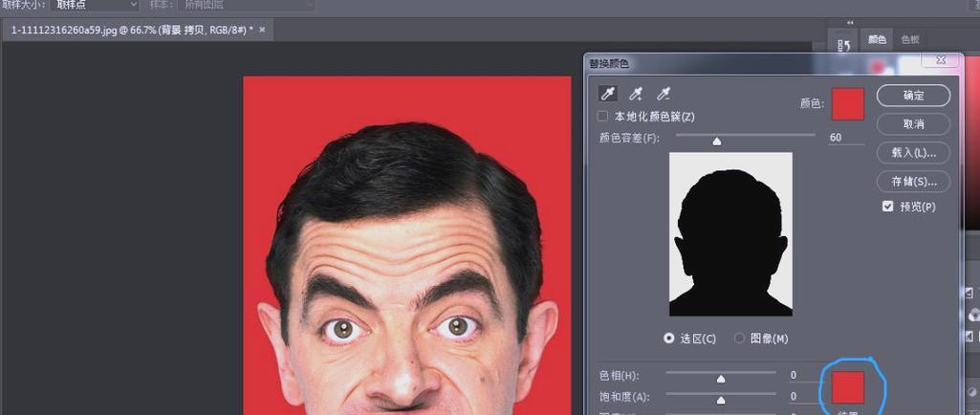Click the 颜色容差 value field showing 60
The image size is (980, 415).
845,138
